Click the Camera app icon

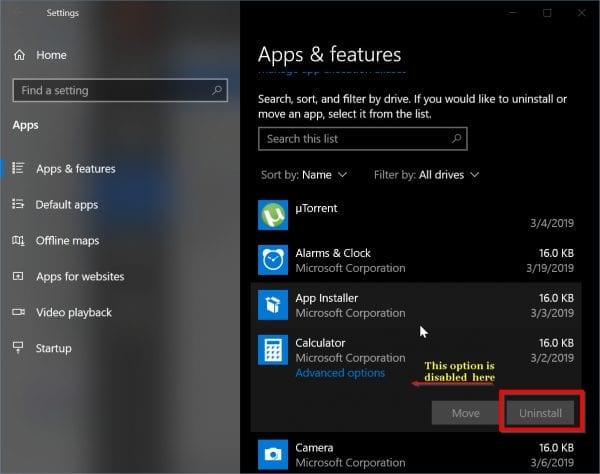tap(273, 454)
